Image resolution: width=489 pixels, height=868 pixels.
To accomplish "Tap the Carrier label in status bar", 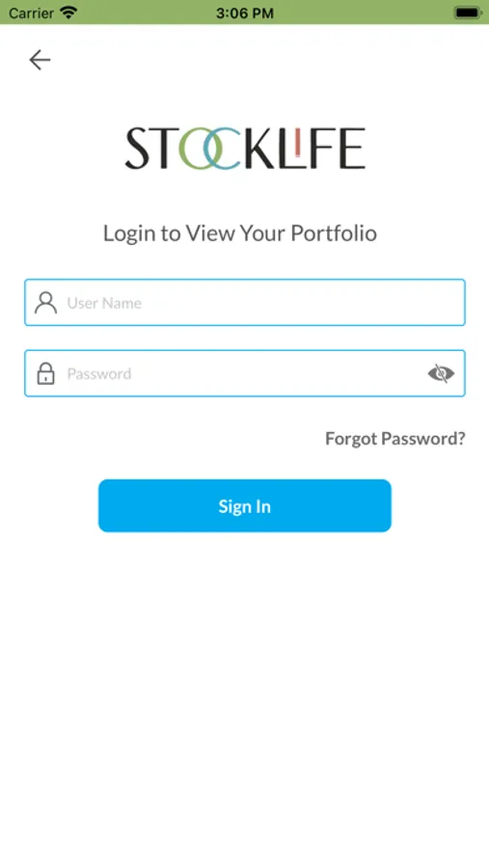I will click(32, 13).
